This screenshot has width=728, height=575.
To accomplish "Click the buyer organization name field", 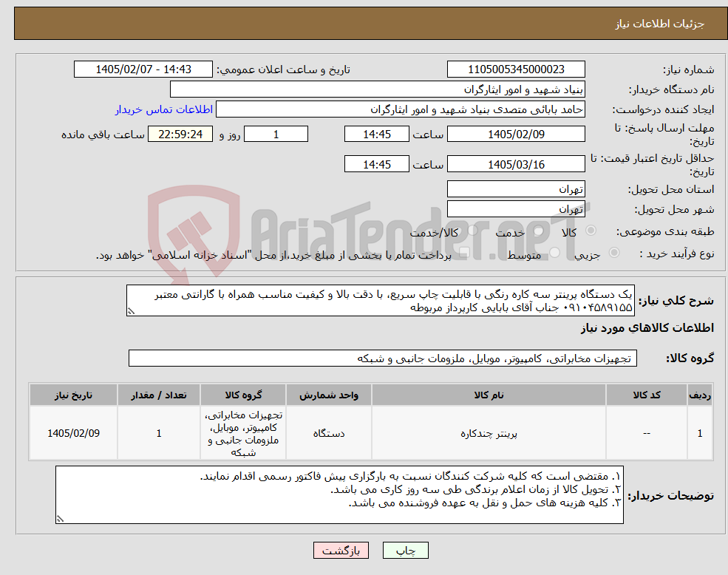I will click(378, 89).
